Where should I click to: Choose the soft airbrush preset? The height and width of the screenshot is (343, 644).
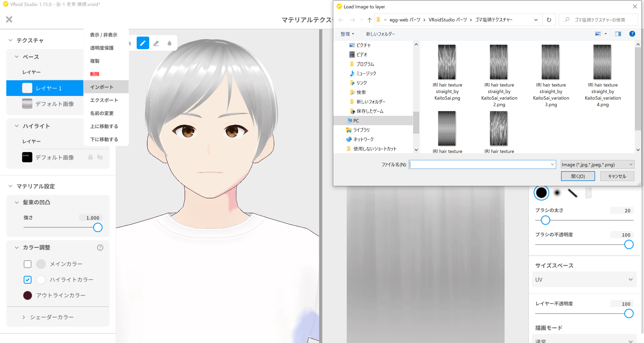(557, 193)
